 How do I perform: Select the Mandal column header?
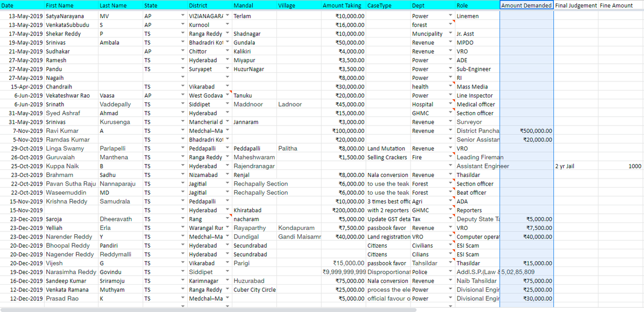coord(254,5)
